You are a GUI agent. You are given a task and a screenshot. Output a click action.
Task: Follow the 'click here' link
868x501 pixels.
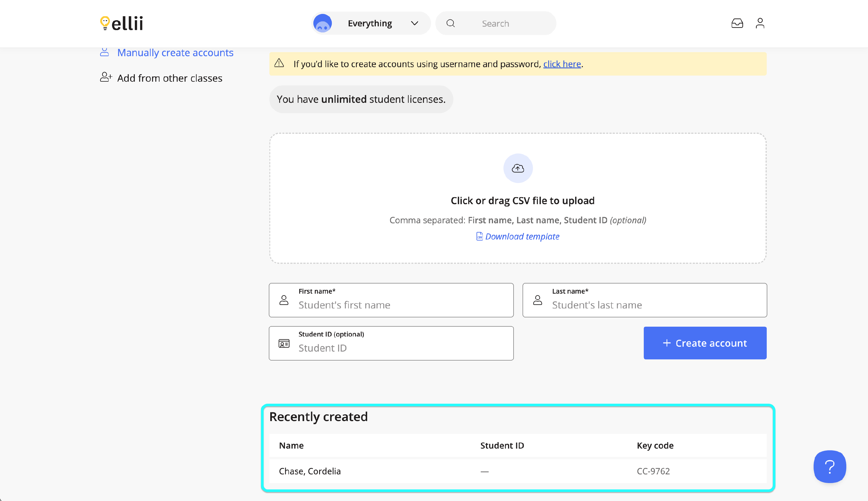tap(562, 64)
